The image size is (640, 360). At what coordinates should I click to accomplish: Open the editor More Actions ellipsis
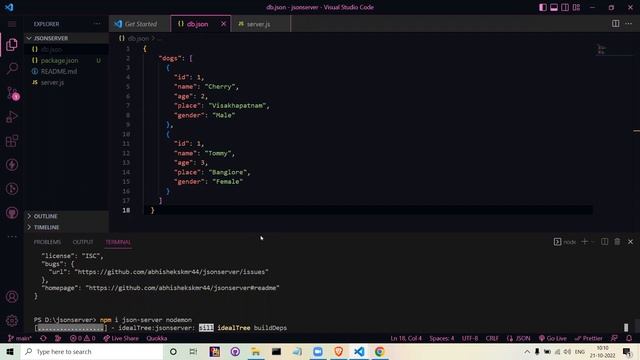[629, 24]
